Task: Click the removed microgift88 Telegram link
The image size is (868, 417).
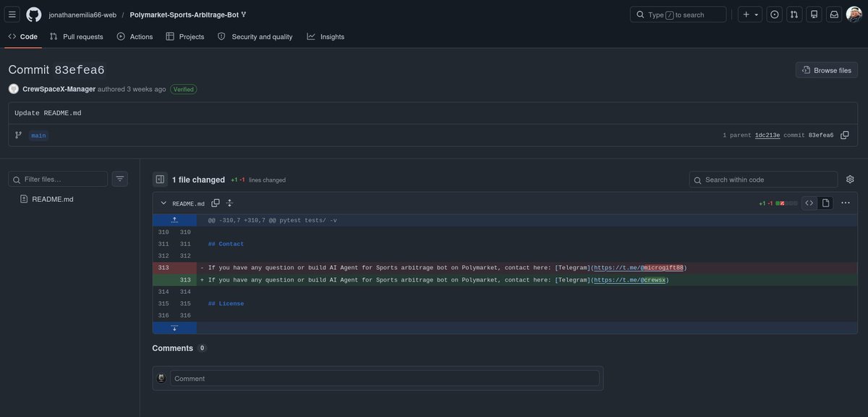Action: (x=639, y=268)
